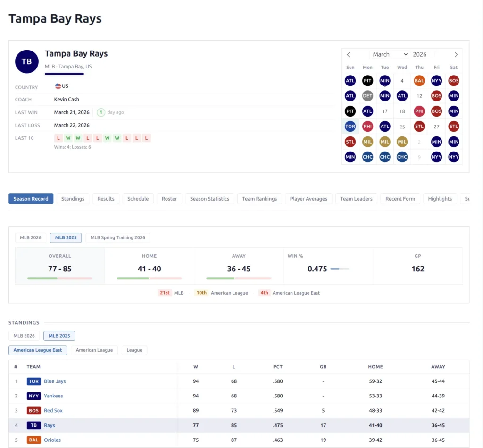
Task: Select MLB Spring Training 2026 filter
Action: point(117,238)
